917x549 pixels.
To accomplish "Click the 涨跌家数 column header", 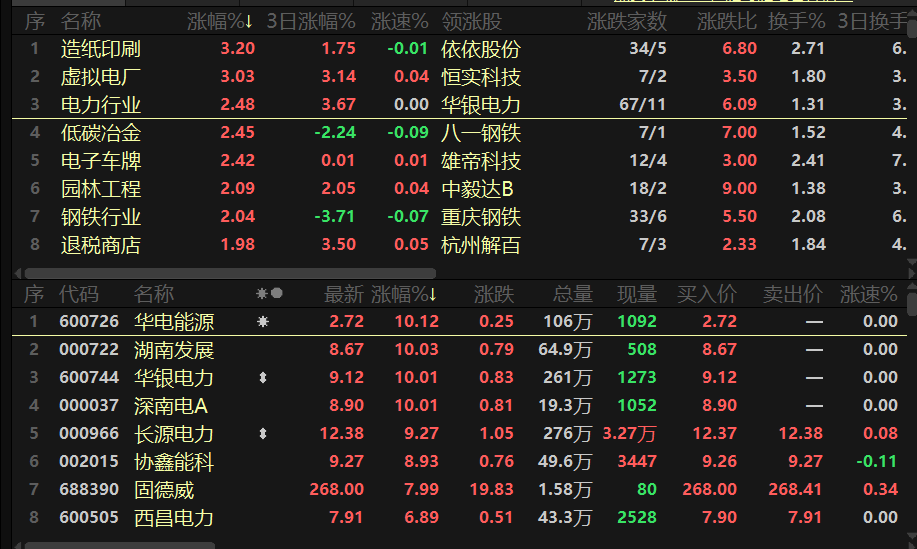I will 626,22.
